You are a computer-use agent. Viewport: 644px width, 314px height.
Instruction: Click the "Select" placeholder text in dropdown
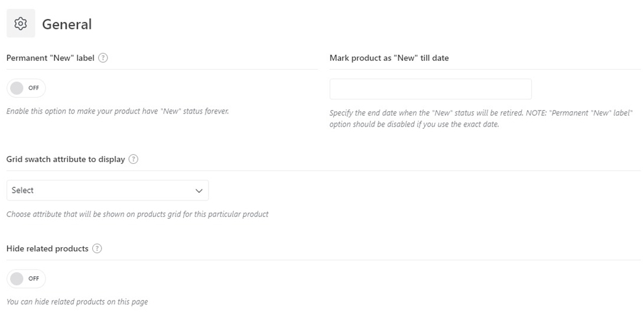[x=22, y=190]
